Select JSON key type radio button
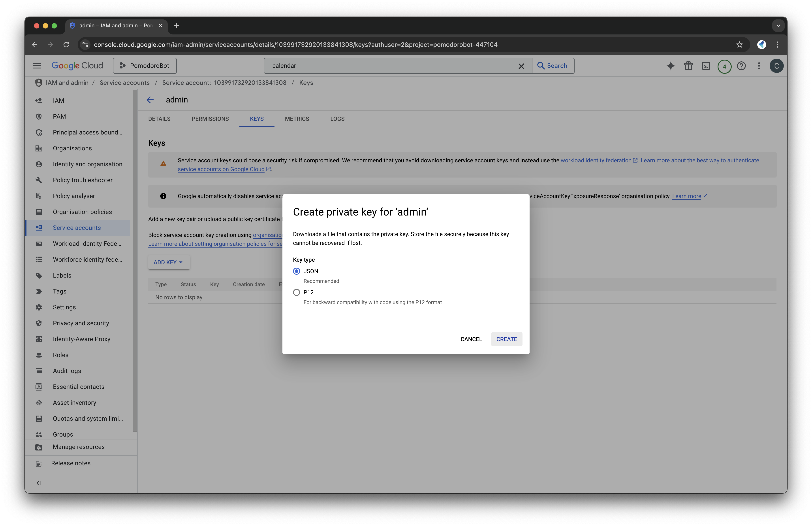The width and height of the screenshot is (812, 526). [x=297, y=271]
